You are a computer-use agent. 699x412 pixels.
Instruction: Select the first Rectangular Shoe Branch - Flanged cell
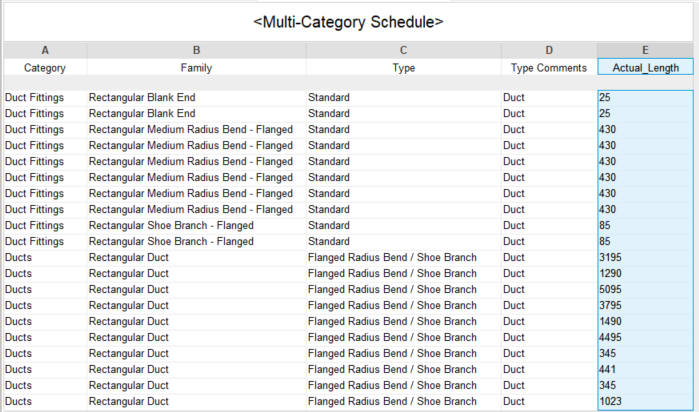196,226
